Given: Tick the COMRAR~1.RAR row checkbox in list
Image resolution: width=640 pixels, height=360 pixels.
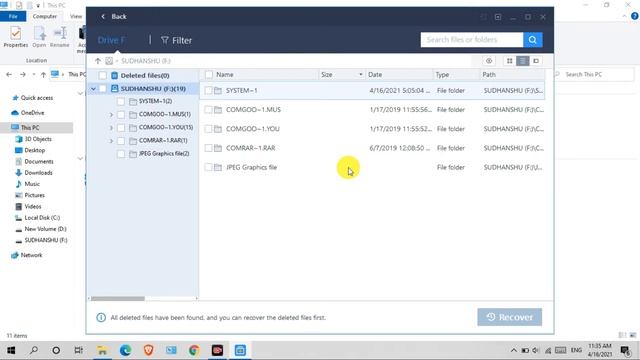Looking at the screenshot, I should coord(208,148).
